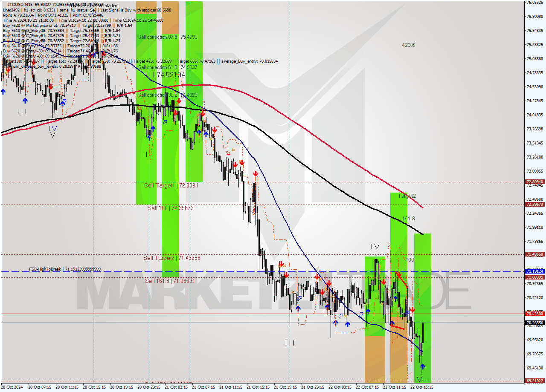Screen dimensions: 546x392
Task: Select the 'FSB-HighToBreak | 71.19123999999999' label
Action: [x=65, y=269]
